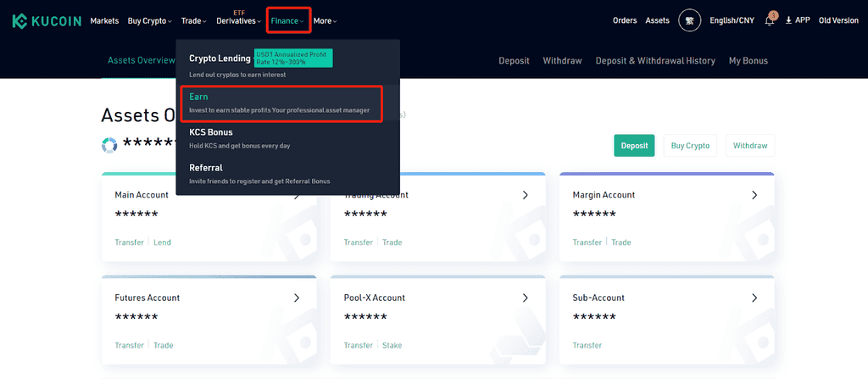
Task: Open Sub-Account arrow
Action: [754, 298]
